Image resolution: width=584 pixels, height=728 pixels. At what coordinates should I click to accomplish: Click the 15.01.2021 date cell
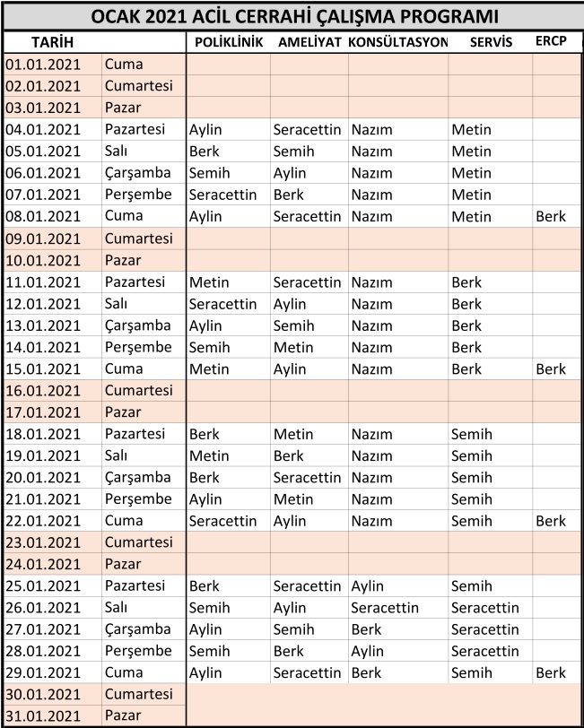pos(42,368)
